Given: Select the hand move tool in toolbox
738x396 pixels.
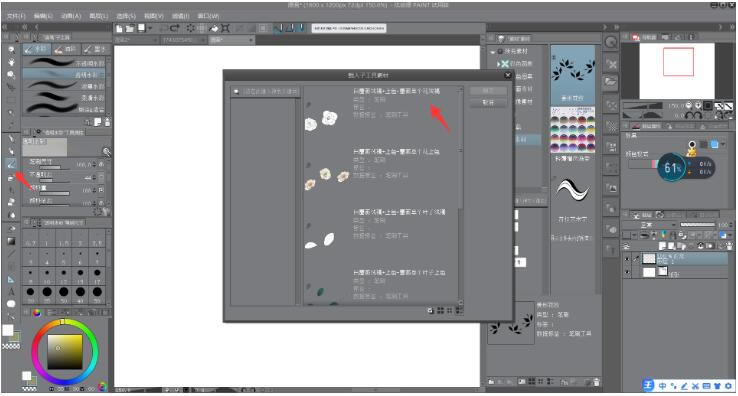Looking at the screenshot, I should tap(11, 62).
